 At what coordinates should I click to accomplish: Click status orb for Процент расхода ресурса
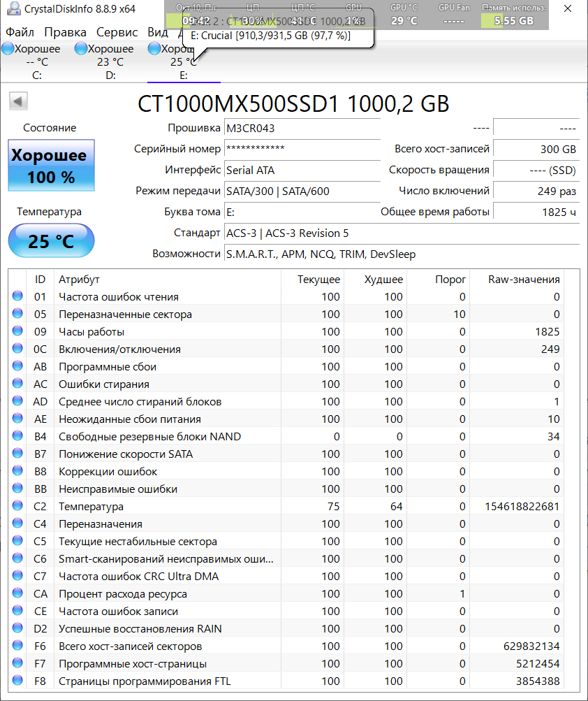point(17,594)
